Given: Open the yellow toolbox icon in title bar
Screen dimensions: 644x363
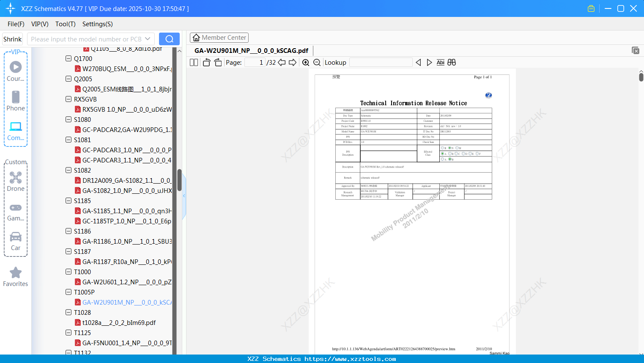Looking at the screenshot, I should 591,8.
